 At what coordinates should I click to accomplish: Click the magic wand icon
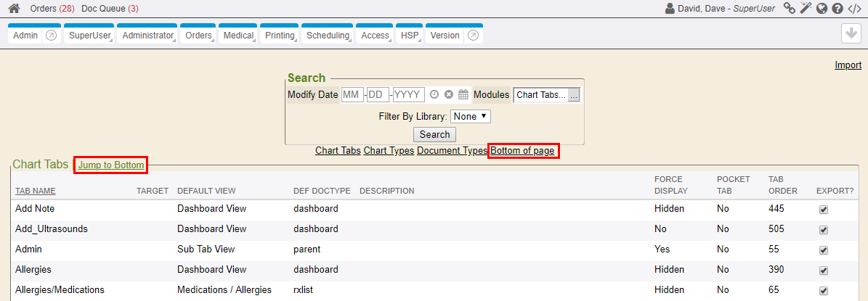tap(806, 9)
